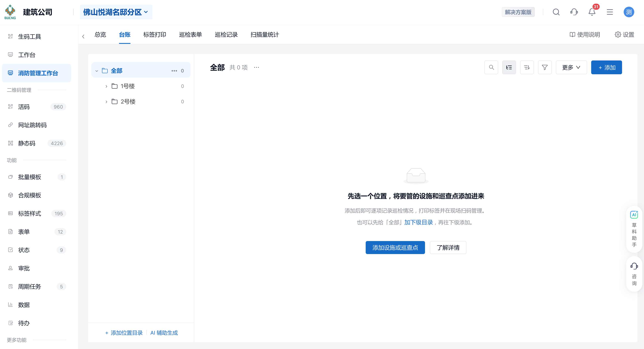Viewport: 644px width, 349px height.
Task: Open the user avatar labeled 测
Action: (x=629, y=12)
